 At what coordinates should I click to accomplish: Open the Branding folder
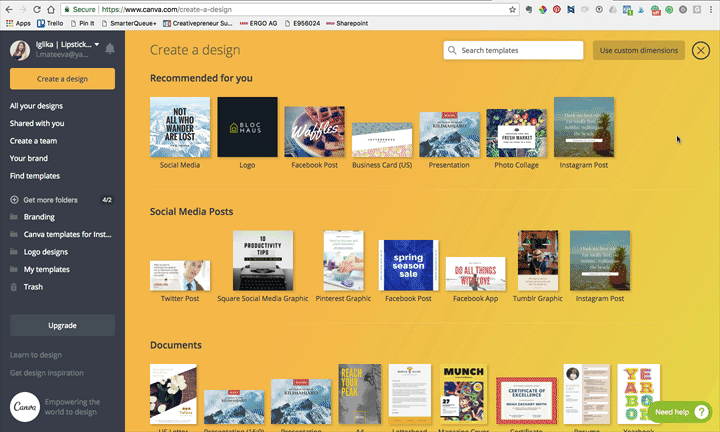click(x=39, y=217)
